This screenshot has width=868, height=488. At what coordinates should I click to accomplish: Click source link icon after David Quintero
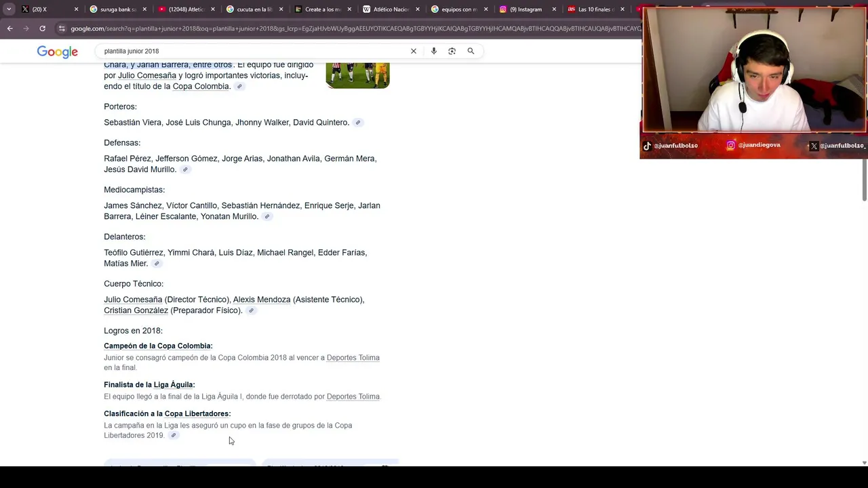[x=358, y=123]
